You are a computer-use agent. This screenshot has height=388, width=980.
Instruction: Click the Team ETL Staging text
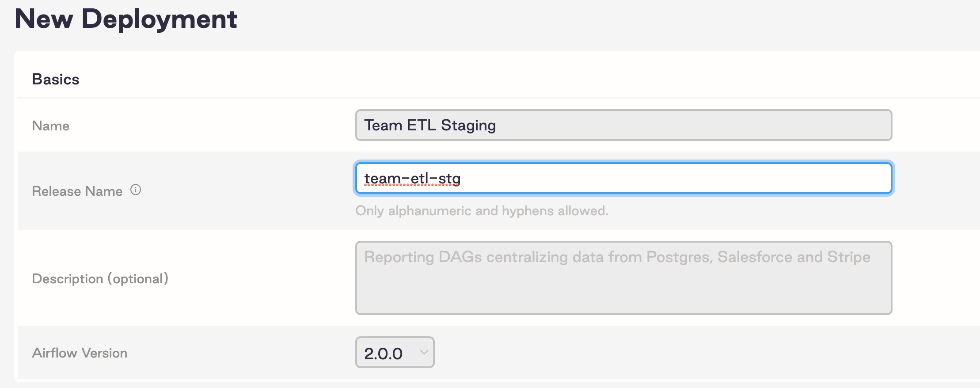[x=429, y=125]
